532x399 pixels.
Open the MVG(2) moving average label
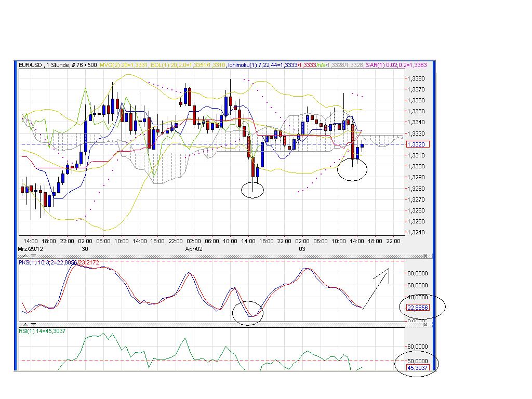[x=115, y=64]
